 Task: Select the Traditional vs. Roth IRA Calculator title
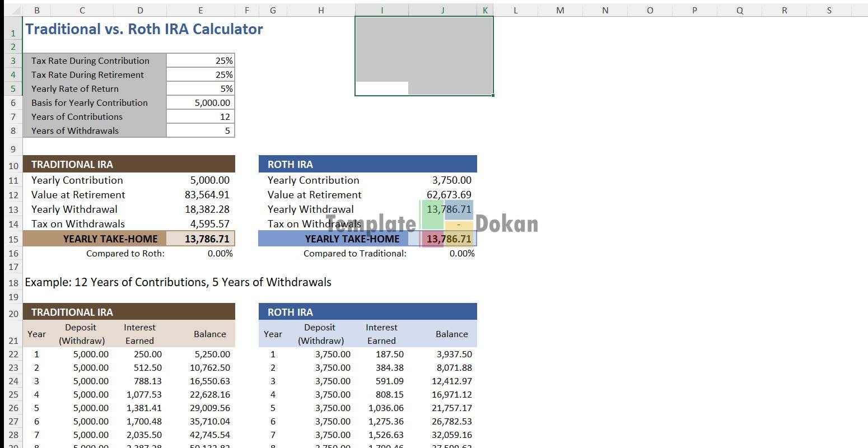point(144,30)
